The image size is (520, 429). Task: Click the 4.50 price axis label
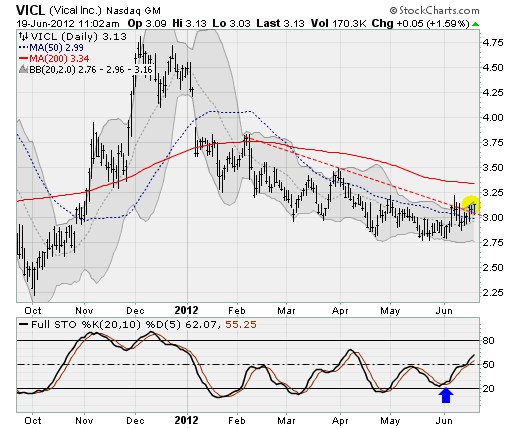coord(493,68)
